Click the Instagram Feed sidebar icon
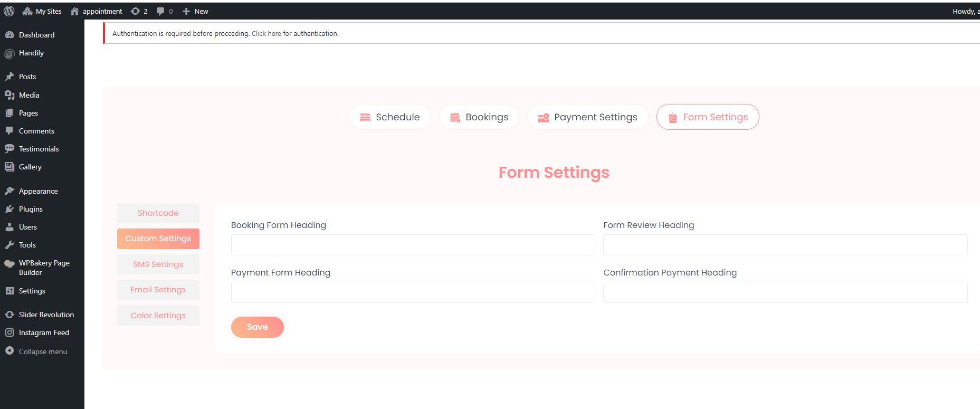This screenshot has height=409, width=980. click(x=9, y=332)
